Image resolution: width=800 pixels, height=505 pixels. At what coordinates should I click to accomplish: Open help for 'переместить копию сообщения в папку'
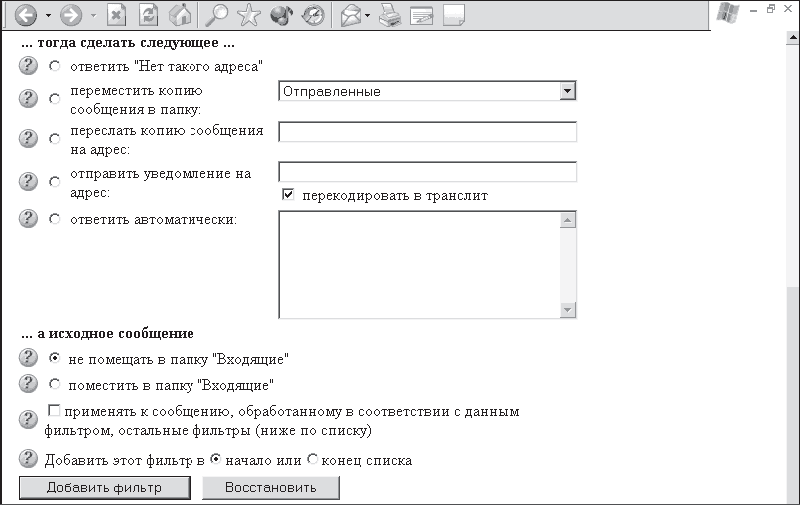click(28, 98)
